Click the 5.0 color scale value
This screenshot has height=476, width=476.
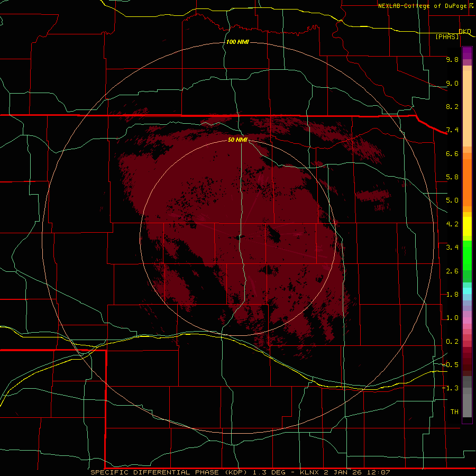point(452,200)
